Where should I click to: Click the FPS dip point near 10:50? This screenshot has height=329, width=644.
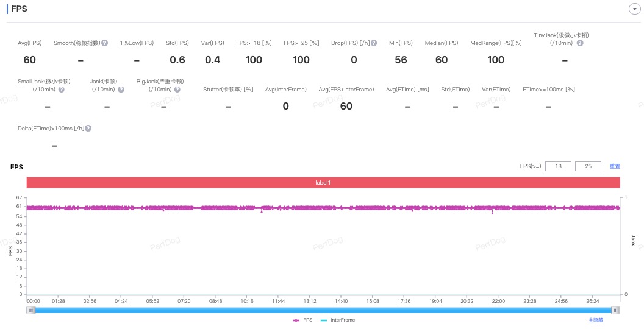coord(262,212)
